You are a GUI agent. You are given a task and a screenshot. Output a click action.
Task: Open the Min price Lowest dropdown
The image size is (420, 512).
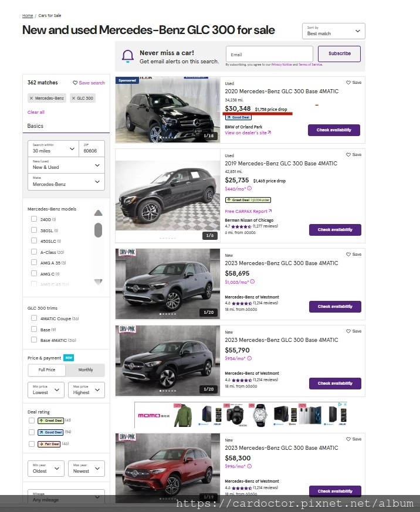pyautogui.click(x=46, y=390)
